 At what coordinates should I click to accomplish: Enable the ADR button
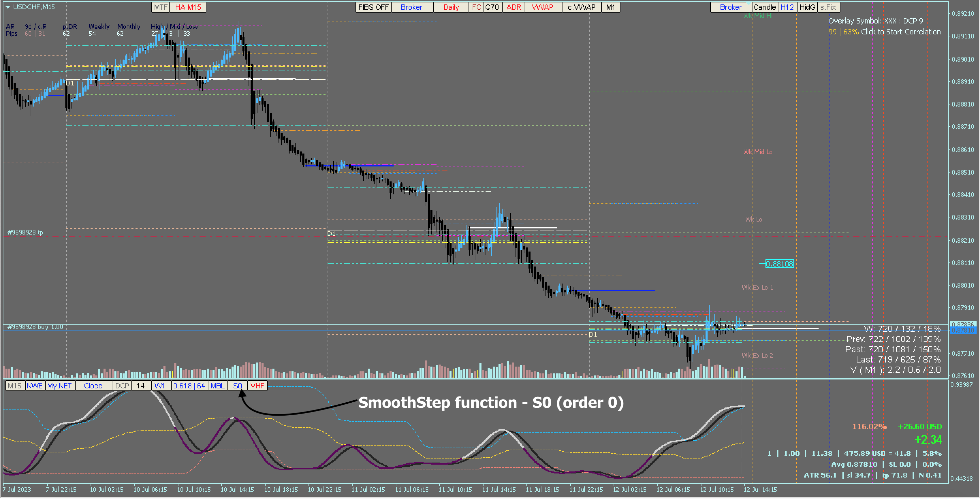[513, 7]
